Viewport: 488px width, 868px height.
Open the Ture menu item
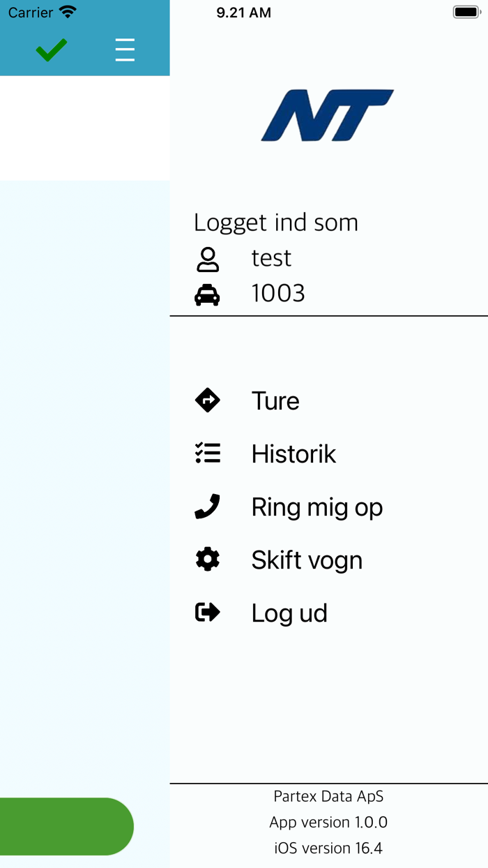(x=275, y=401)
